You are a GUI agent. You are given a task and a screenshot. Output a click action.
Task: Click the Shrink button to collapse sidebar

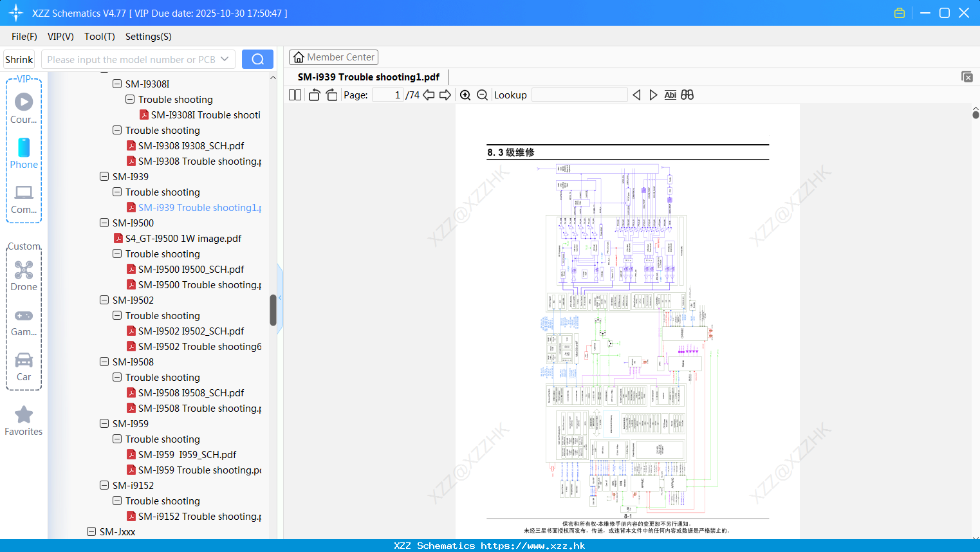pyautogui.click(x=19, y=59)
